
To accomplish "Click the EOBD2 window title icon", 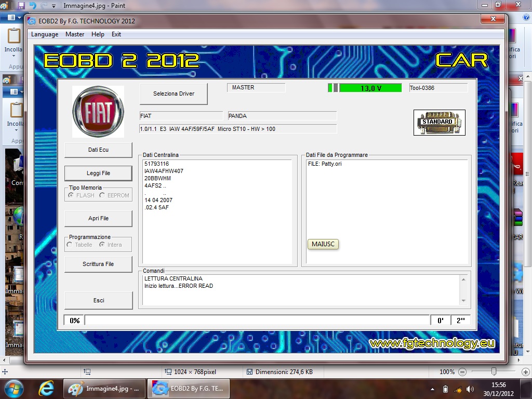I will click(32, 21).
